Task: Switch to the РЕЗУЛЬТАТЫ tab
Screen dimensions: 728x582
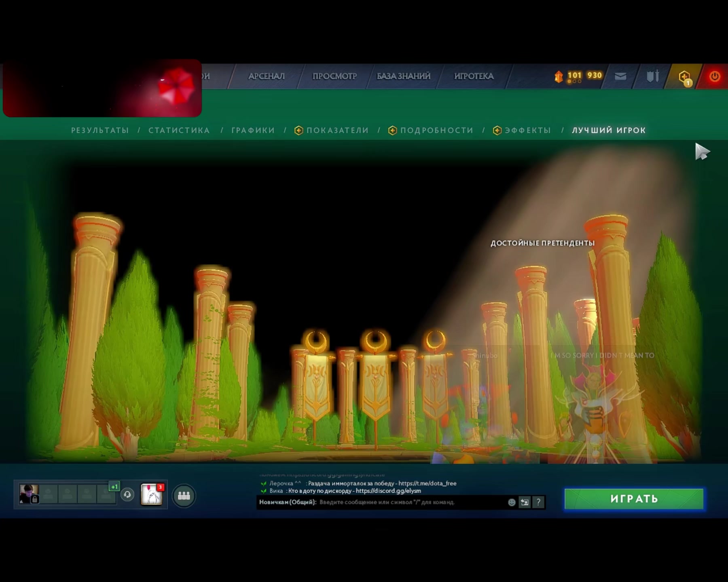Action: 100,131
